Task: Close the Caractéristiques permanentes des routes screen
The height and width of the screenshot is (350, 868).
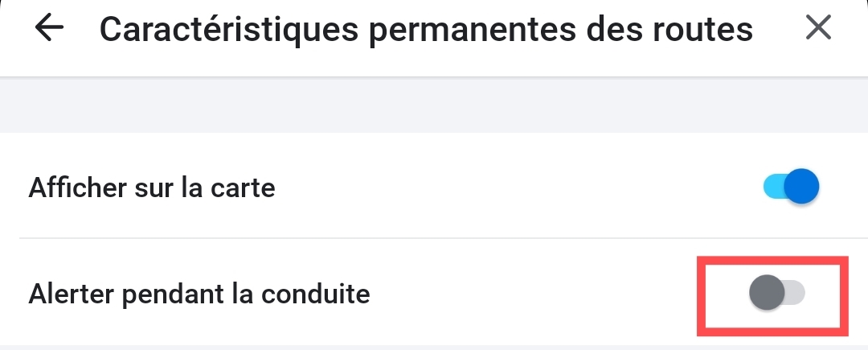Action: pyautogui.click(x=818, y=29)
